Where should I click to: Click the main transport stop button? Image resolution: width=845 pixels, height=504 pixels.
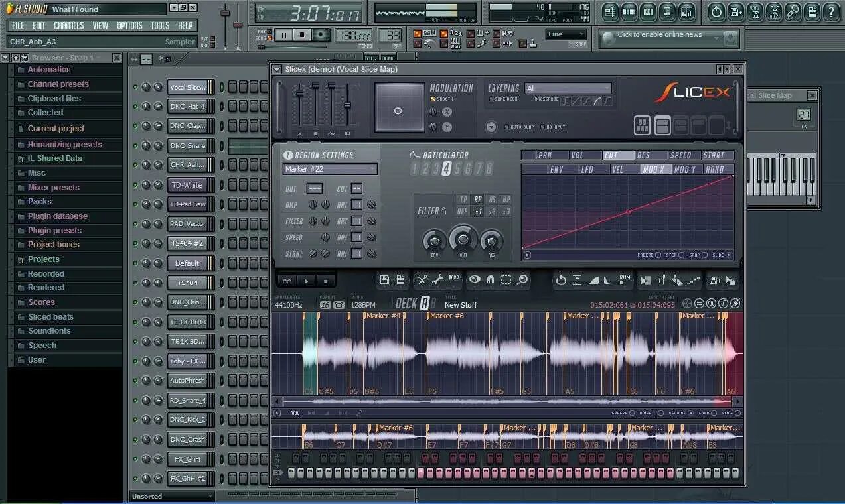pyautogui.click(x=302, y=34)
